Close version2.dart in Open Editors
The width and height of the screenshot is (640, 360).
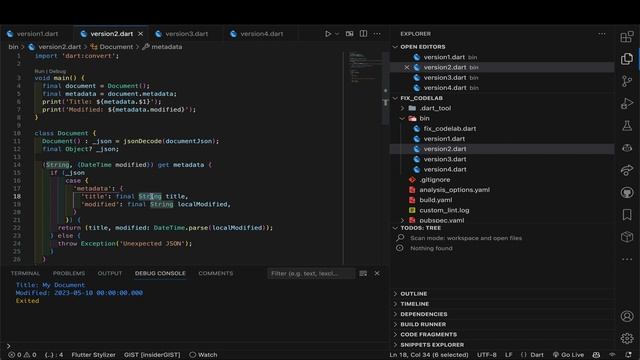[x=406, y=67]
